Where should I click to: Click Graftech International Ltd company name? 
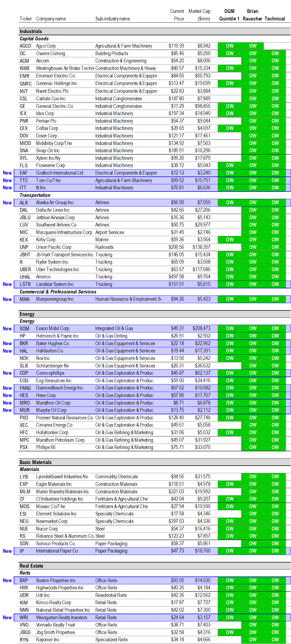60,173
